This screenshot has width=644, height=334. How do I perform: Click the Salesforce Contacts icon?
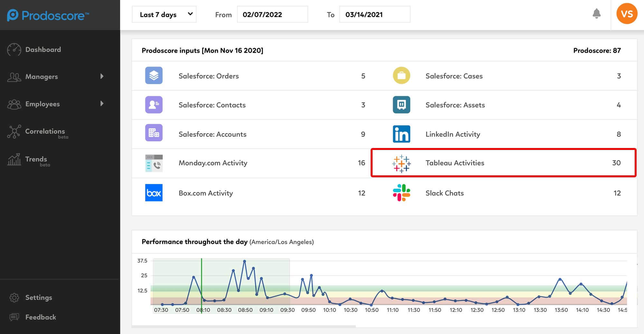[154, 105]
